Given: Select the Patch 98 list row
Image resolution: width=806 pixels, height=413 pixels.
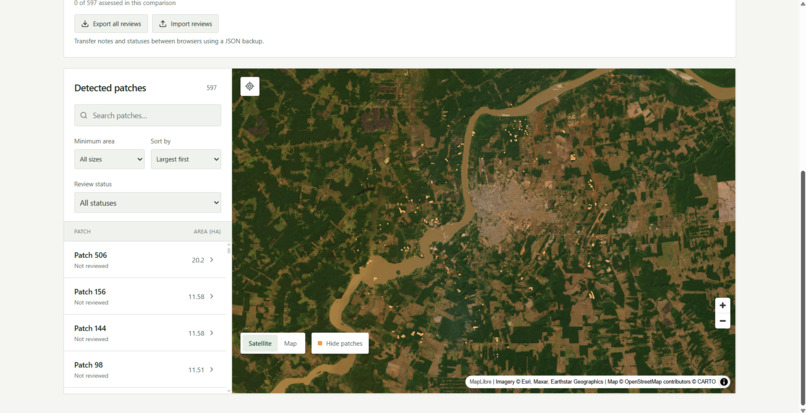Looking at the screenshot, I should coord(144,369).
